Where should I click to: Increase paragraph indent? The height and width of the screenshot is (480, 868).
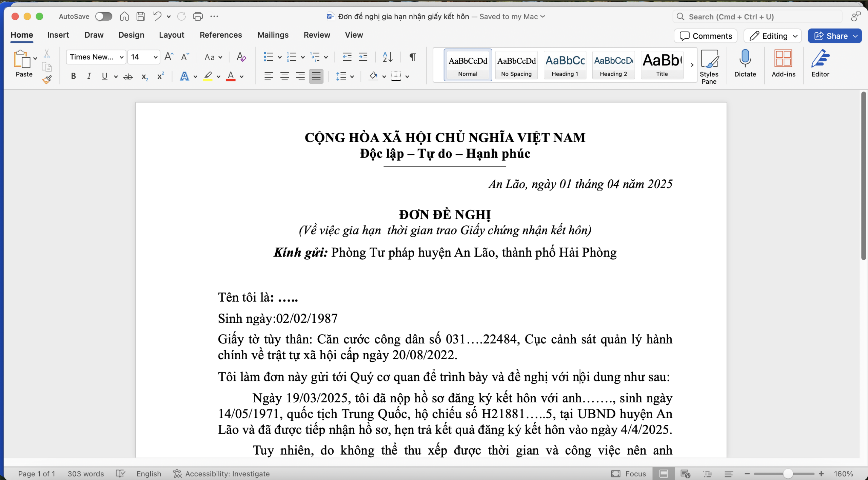pos(363,57)
